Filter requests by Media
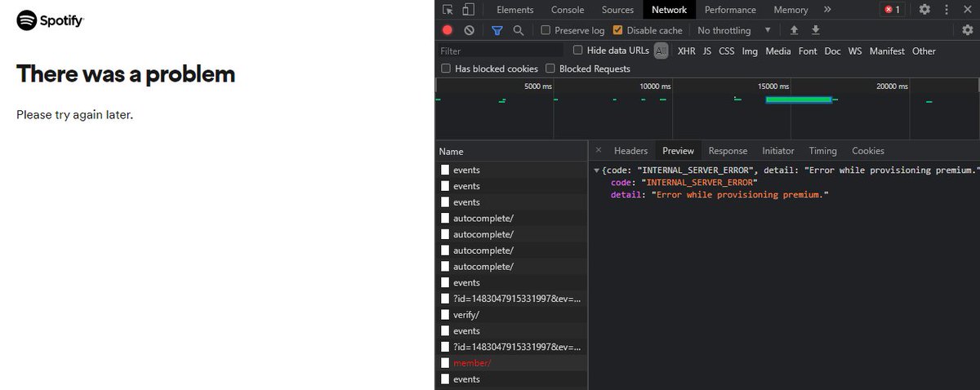Viewport: 980px width, 390px height. pos(778,51)
